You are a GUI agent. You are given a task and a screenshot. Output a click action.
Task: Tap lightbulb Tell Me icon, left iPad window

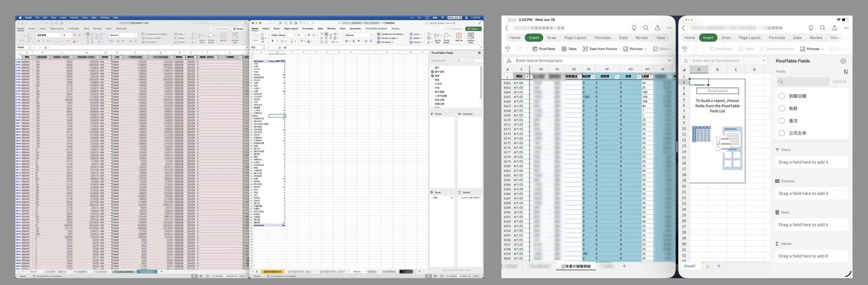[634, 28]
